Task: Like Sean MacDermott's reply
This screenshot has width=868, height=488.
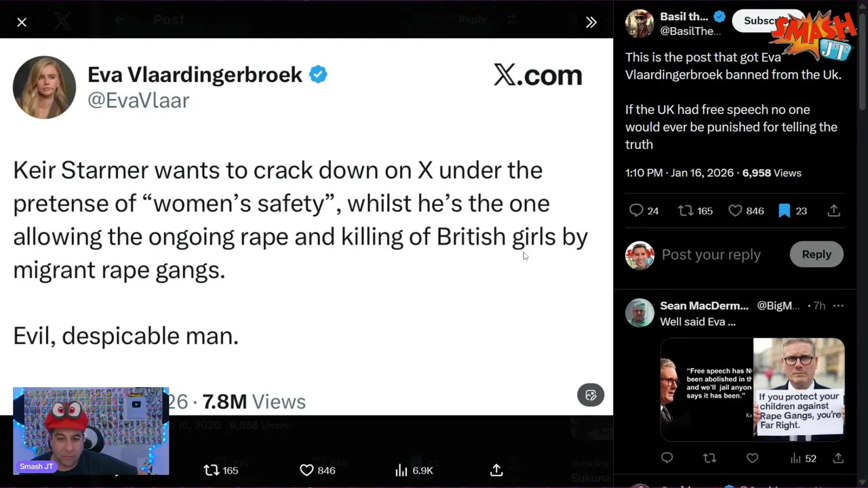Action: click(752, 458)
